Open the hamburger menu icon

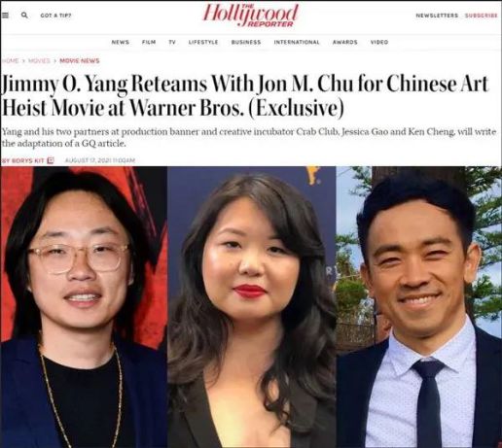coord(5,16)
